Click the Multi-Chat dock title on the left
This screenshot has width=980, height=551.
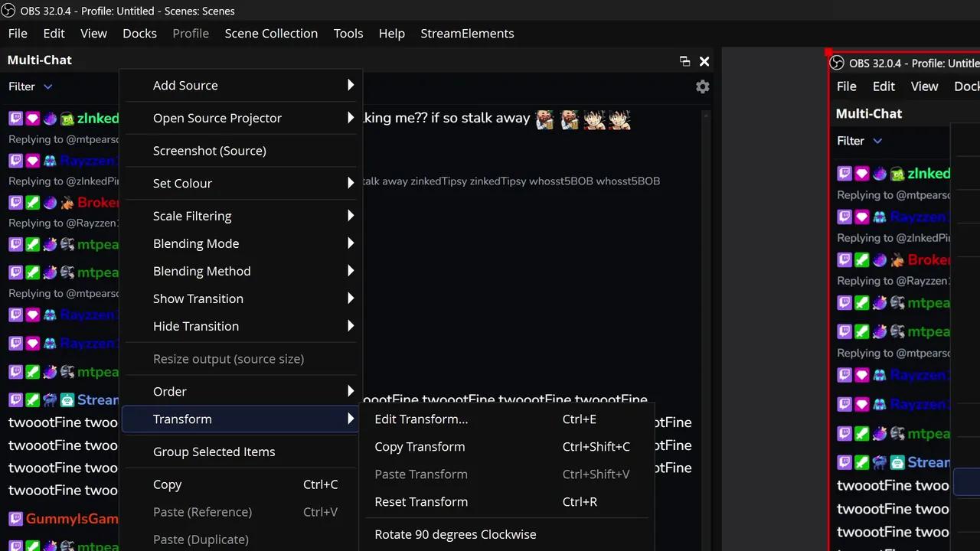(x=40, y=60)
